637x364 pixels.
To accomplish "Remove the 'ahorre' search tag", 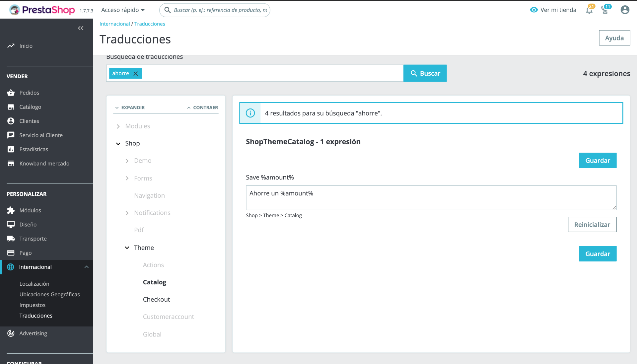I will click(135, 74).
